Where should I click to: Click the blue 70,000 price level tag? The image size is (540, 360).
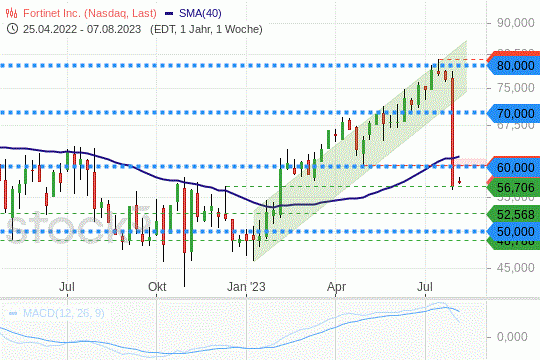[x=514, y=113]
